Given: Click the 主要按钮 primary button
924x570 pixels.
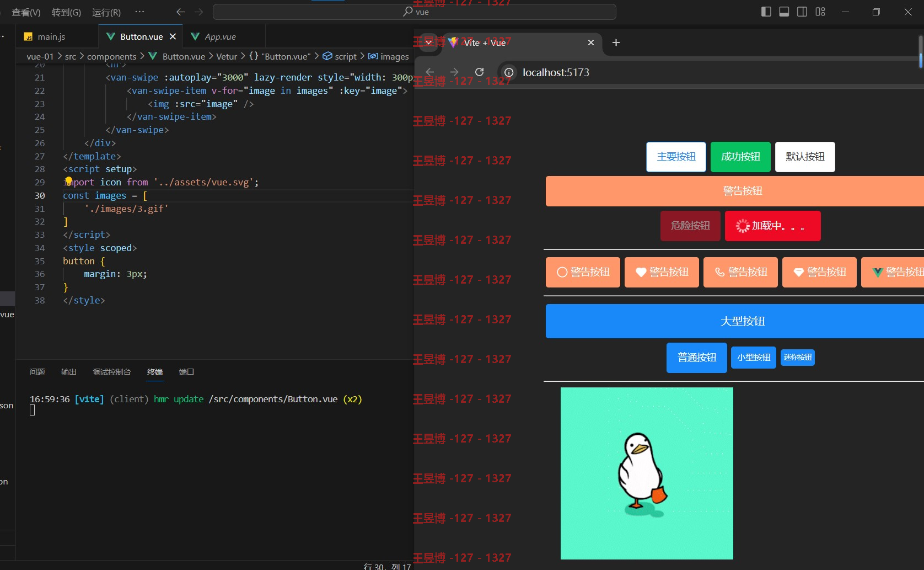Looking at the screenshot, I should click(x=676, y=157).
